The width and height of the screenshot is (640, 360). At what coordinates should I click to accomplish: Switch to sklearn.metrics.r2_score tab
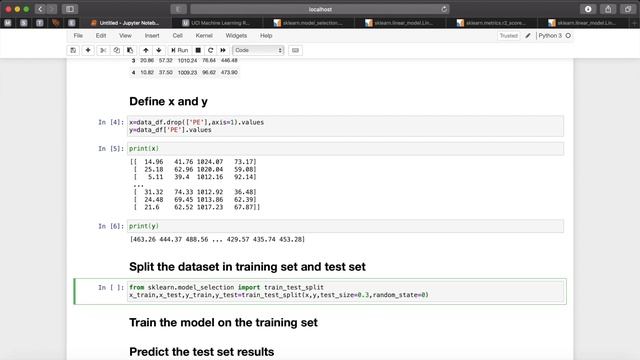tap(491, 23)
